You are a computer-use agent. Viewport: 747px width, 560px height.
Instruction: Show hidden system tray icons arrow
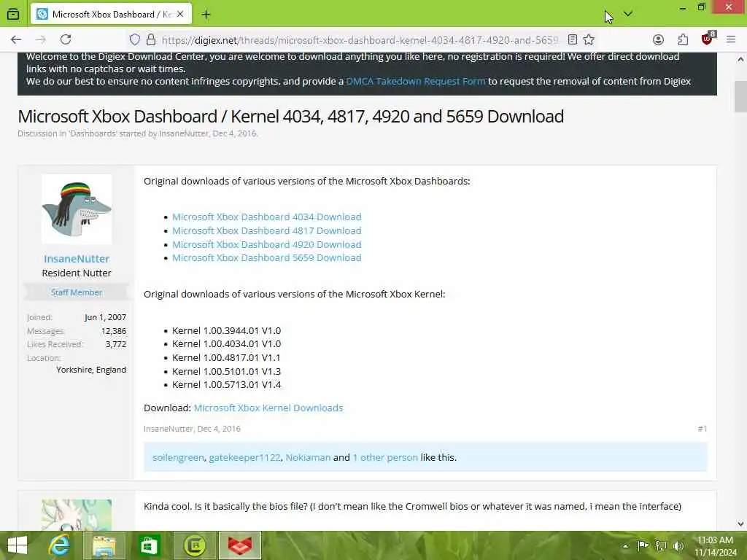pos(625,545)
